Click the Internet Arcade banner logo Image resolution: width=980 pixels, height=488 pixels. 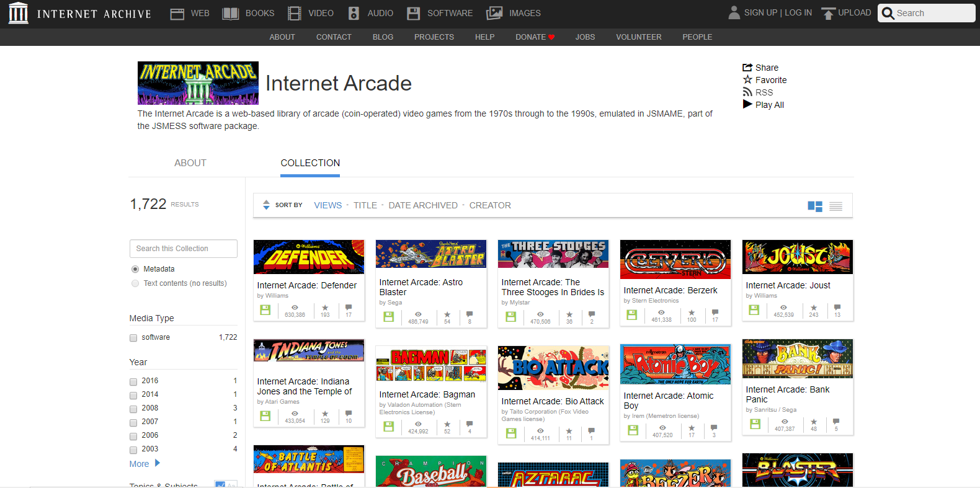[198, 83]
